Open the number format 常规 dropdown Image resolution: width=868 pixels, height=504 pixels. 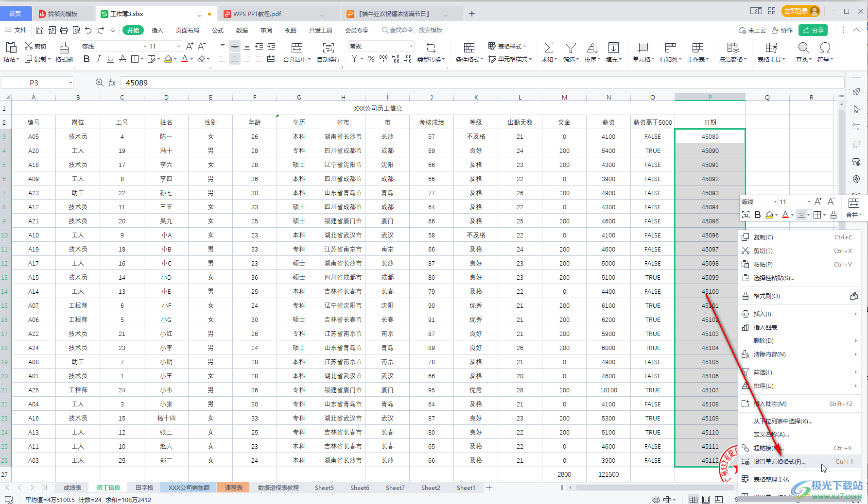coord(411,46)
